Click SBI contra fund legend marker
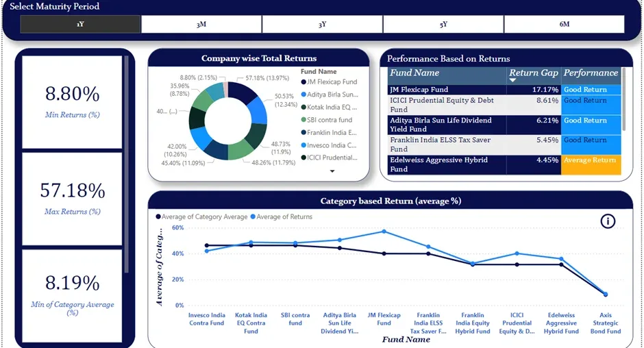 point(303,120)
